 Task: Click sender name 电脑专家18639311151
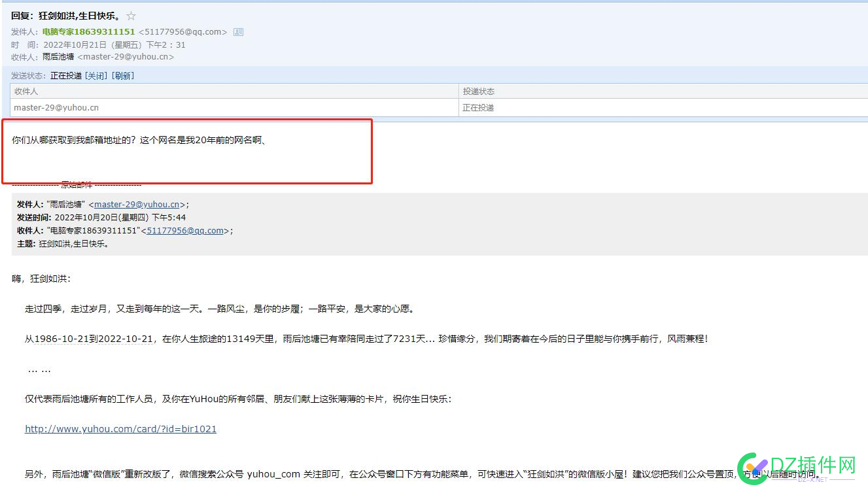pos(88,31)
